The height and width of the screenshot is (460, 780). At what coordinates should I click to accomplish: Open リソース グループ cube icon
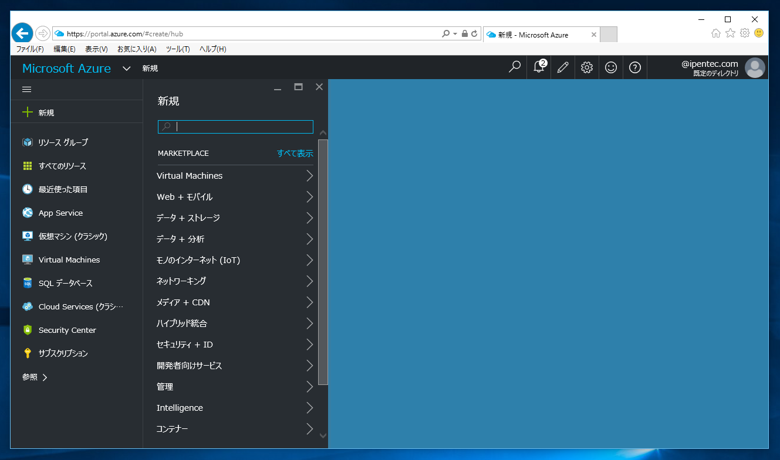click(x=27, y=142)
